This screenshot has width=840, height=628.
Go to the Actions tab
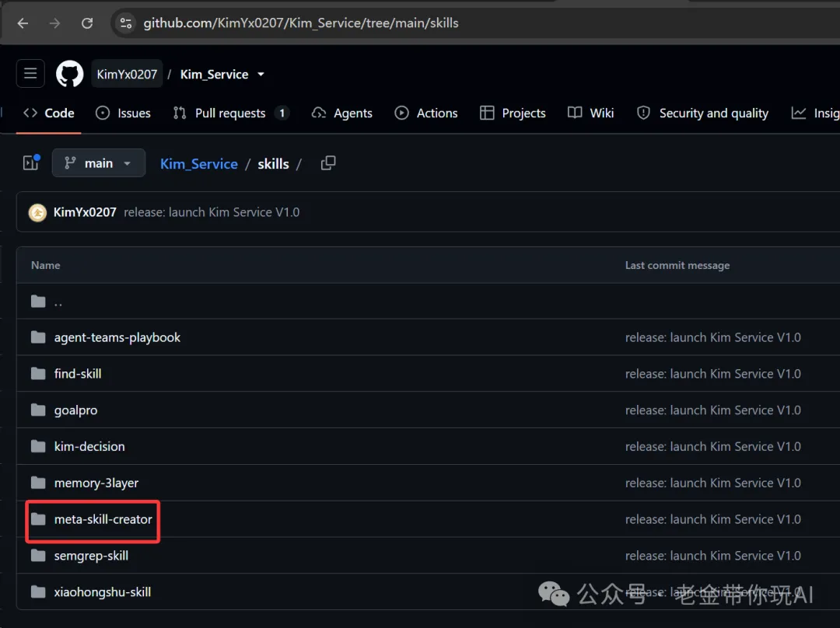[426, 113]
